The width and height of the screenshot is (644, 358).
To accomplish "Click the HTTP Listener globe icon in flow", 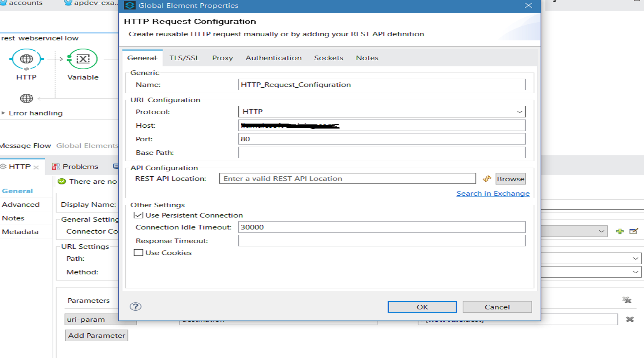I will click(x=26, y=59).
